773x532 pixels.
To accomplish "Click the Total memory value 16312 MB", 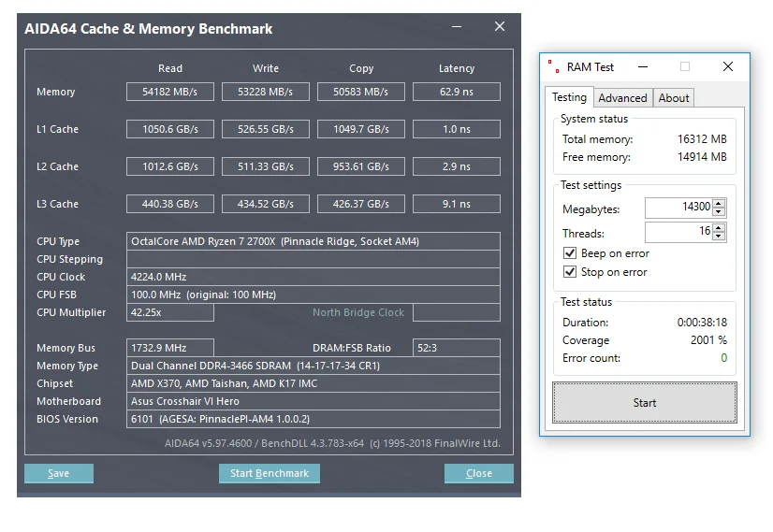I will [702, 139].
